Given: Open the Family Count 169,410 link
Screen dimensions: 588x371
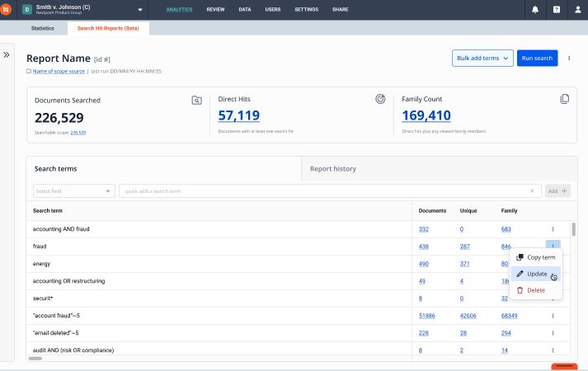Looking at the screenshot, I should (426, 115).
